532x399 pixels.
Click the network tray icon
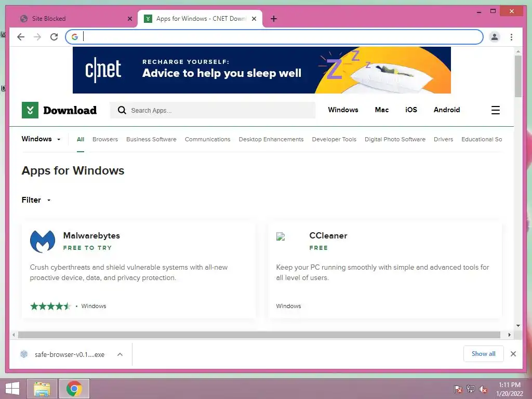pyautogui.click(x=471, y=389)
